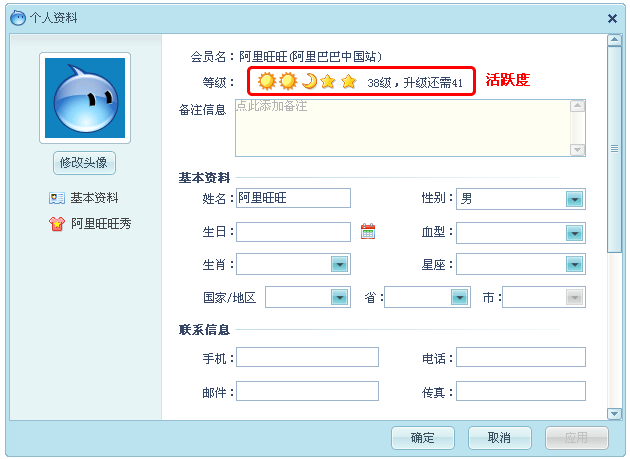This screenshot has width=630, height=459.
Task: Open the 国家/地区 dropdown
Action: [308, 297]
